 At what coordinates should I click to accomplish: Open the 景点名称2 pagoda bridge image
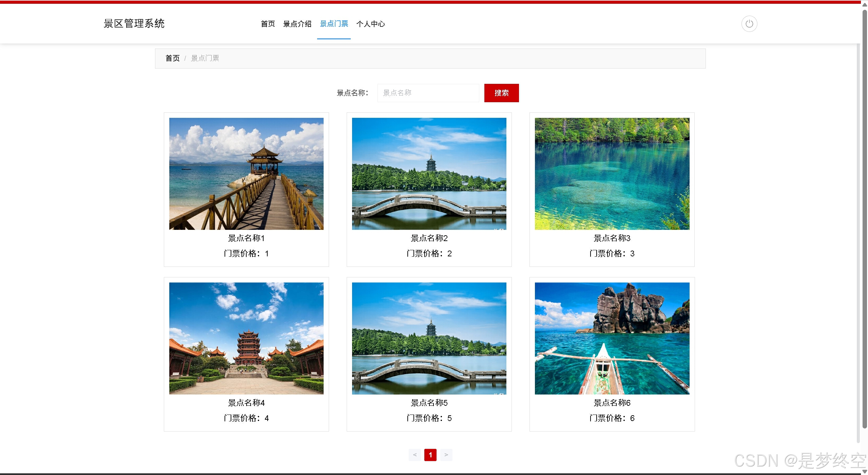pos(429,173)
